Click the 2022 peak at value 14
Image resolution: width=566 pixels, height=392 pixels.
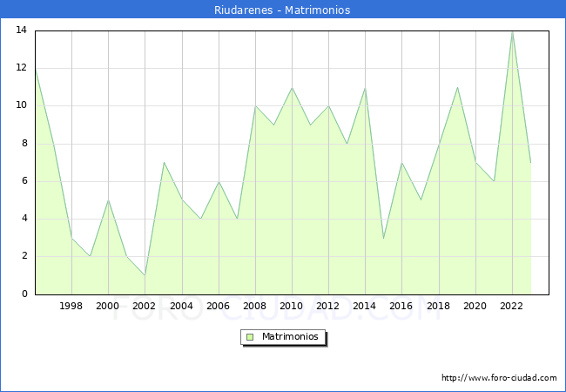(x=512, y=31)
